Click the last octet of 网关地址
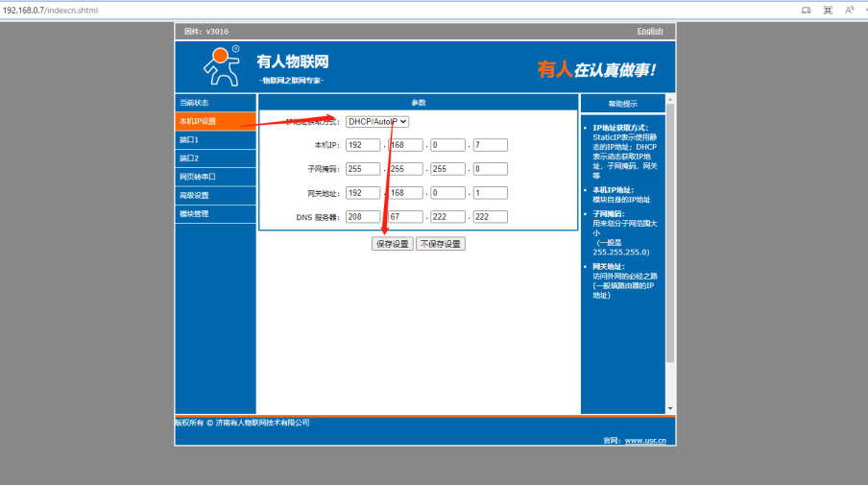 [490, 193]
